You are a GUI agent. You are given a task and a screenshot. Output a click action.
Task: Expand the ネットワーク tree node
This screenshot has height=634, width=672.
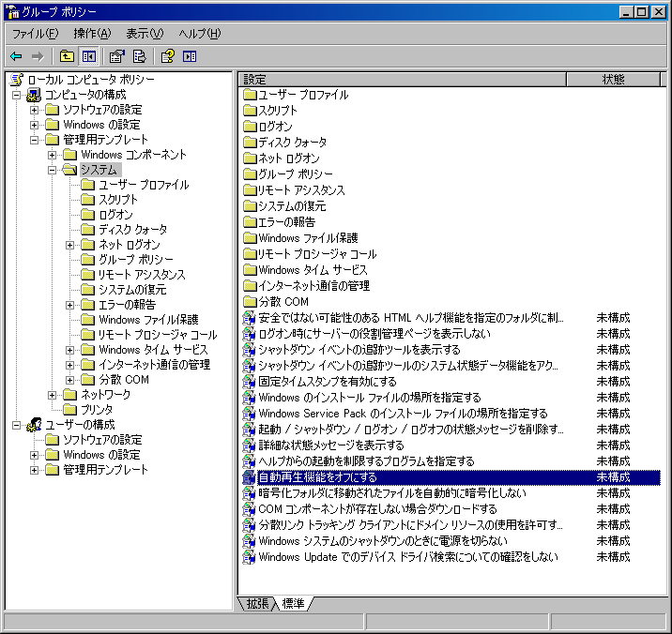click(53, 395)
